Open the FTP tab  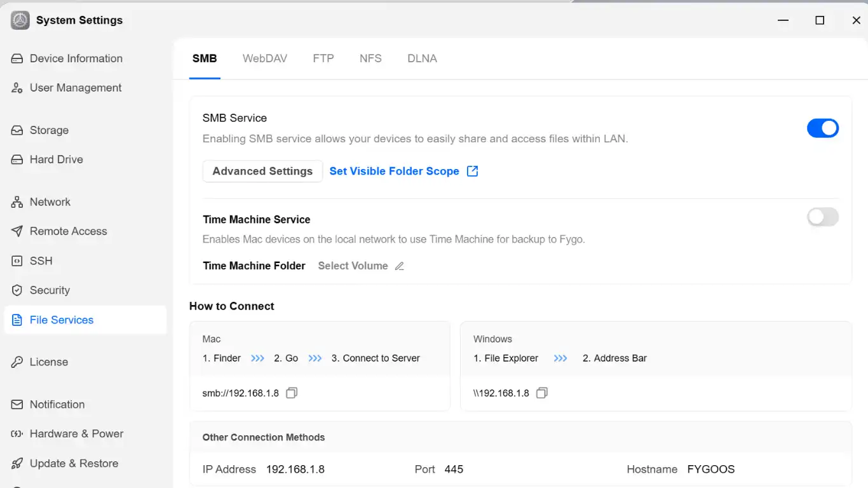pos(323,58)
